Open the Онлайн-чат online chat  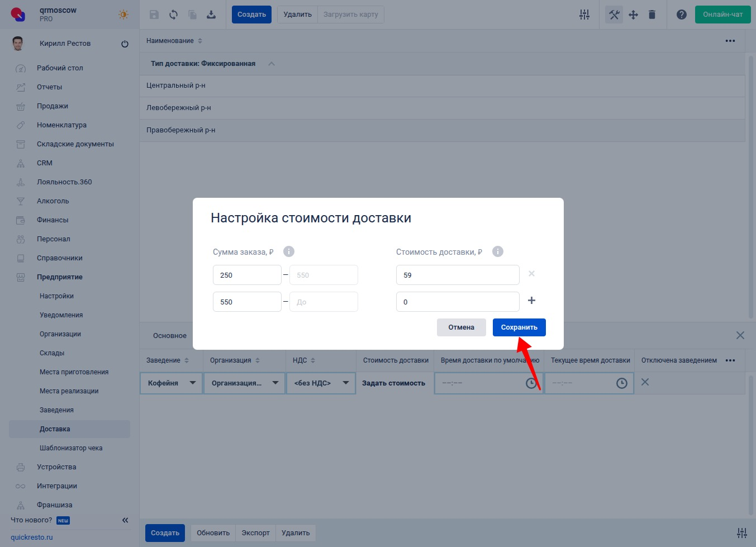[722, 15]
